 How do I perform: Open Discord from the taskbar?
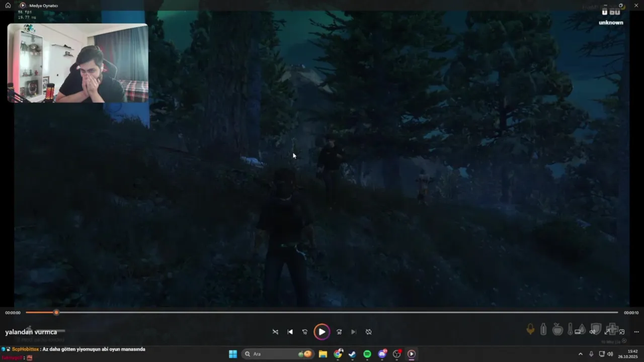382,354
